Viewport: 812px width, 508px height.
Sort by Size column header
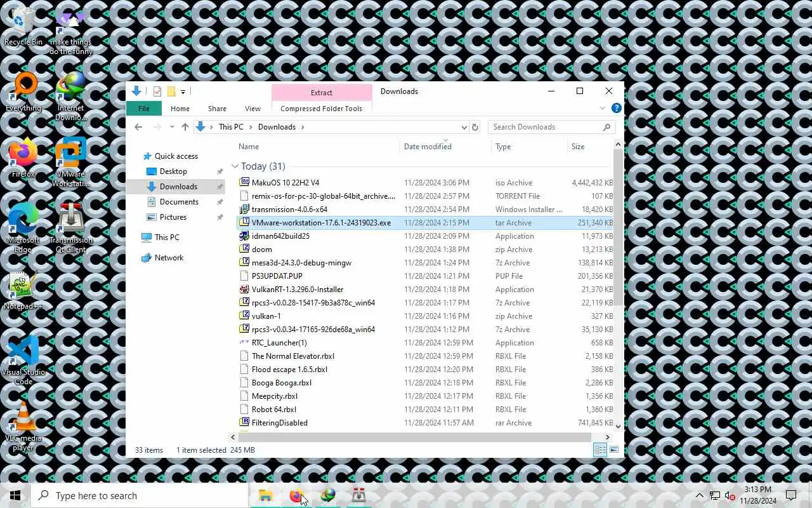590,147
